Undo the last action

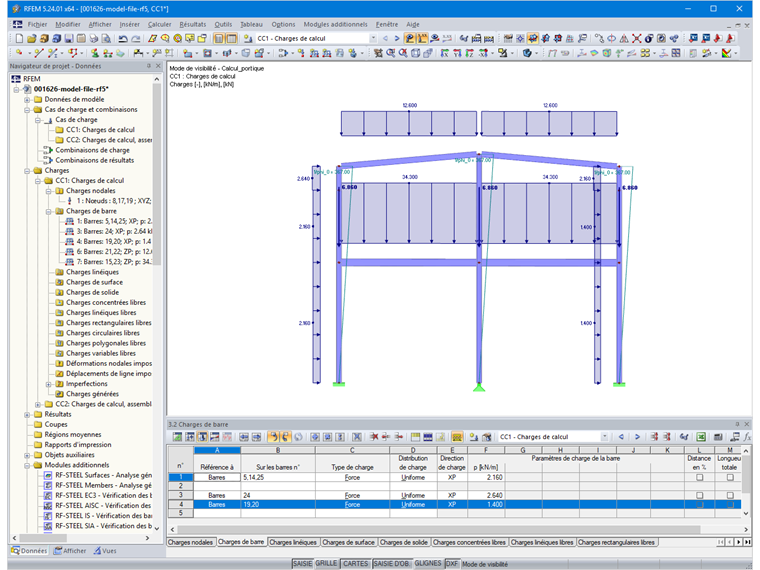(x=123, y=38)
